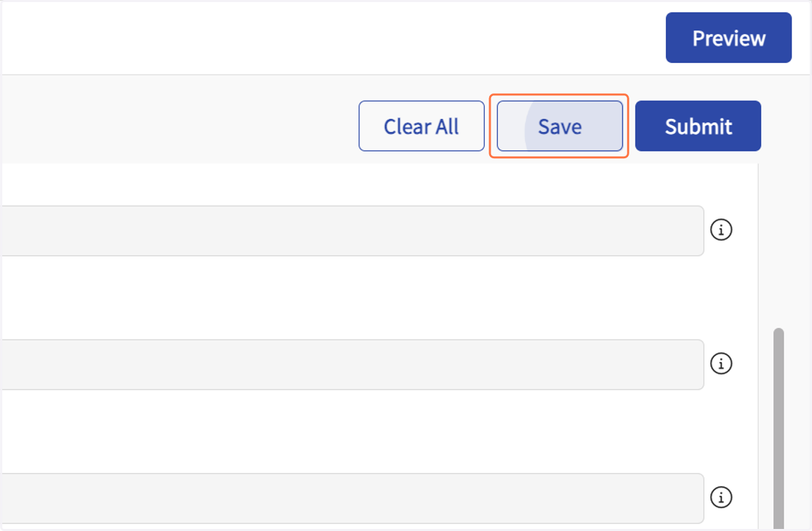Reveal the hint from the lowest circled-i icon
The height and width of the screenshot is (531, 812).
coord(721,498)
